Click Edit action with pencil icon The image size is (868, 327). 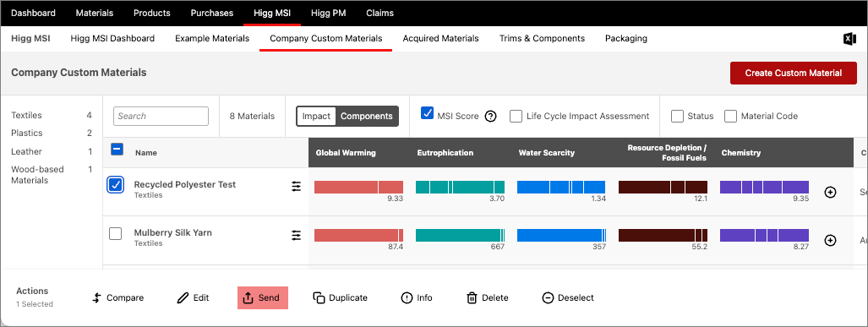(193, 297)
